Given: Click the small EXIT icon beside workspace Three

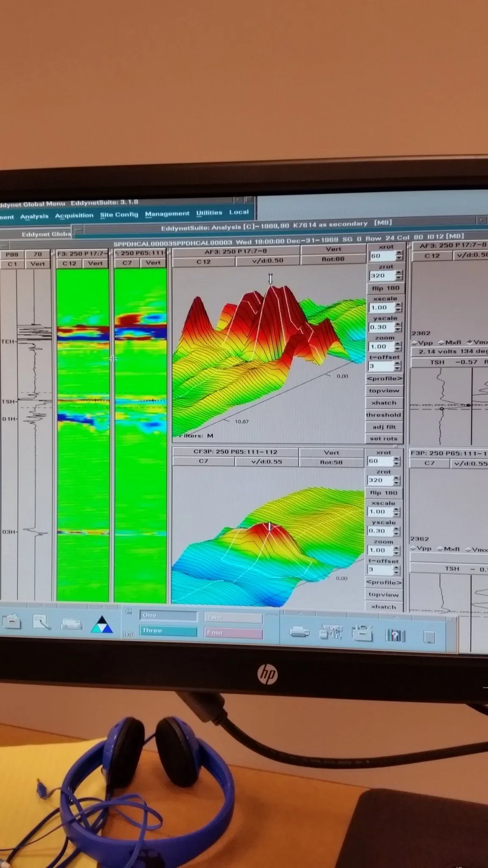Looking at the screenshot, I should click(x=129, y=634).
